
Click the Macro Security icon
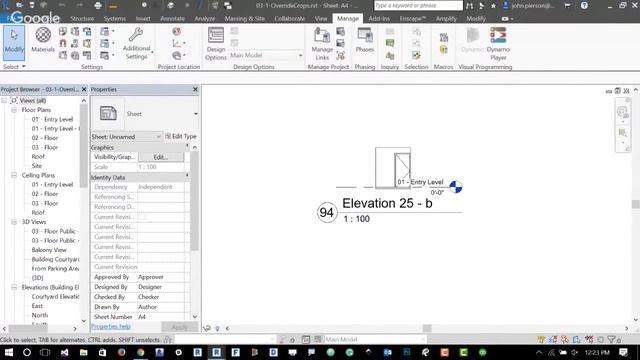pos(444,50)
